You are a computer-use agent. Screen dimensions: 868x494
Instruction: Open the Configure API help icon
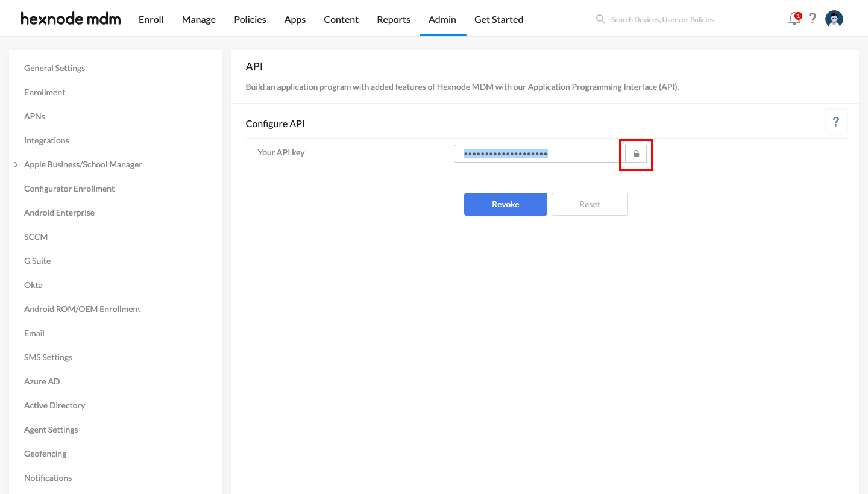click(836, 122)
